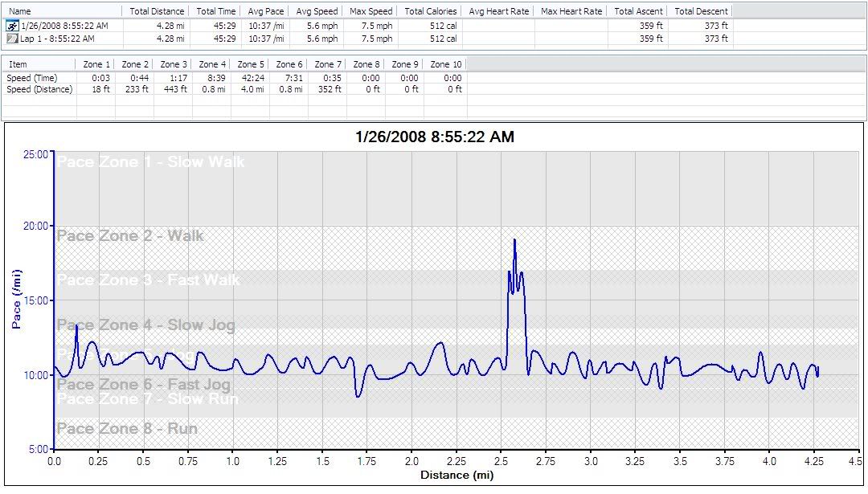Click the Max Speed column header

coord(371,11)
